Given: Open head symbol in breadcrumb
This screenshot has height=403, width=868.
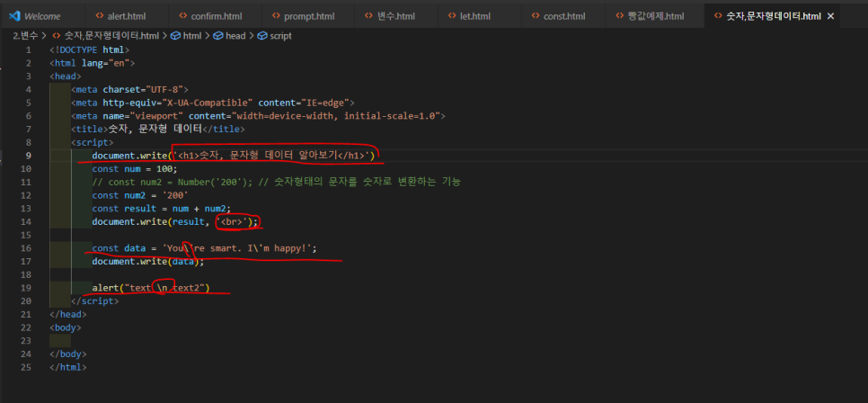Looking at the screenshot, I should coord(235,35).
